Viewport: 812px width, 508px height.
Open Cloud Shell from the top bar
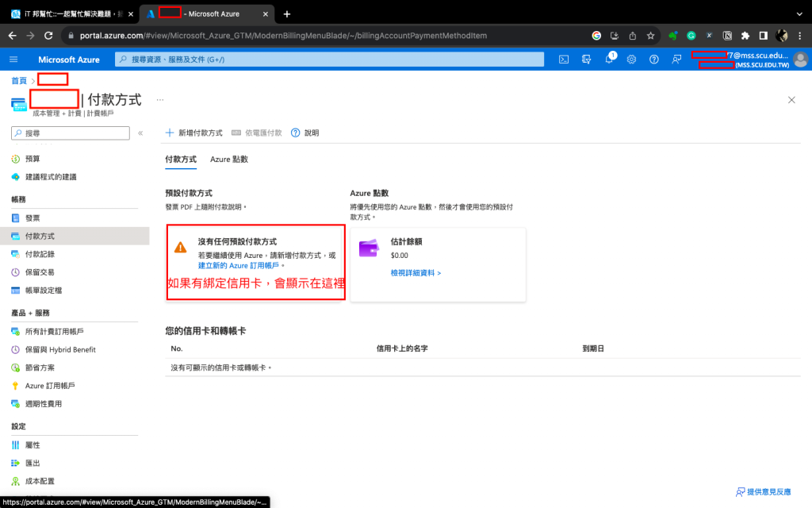564,60
